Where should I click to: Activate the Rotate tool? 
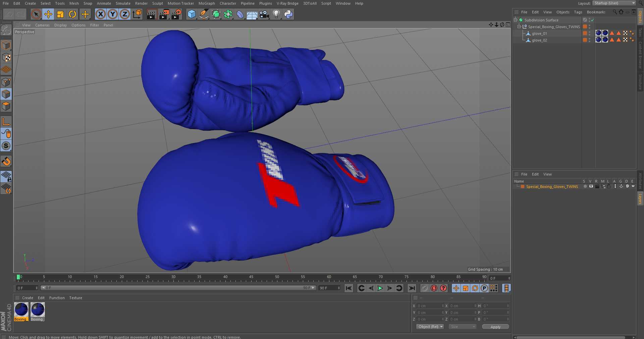pos(72,14)
